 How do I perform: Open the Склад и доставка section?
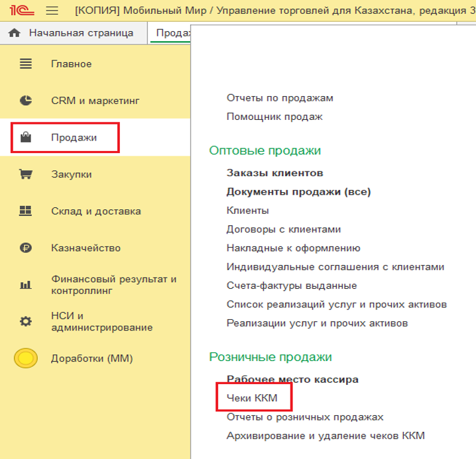[96, 211]
